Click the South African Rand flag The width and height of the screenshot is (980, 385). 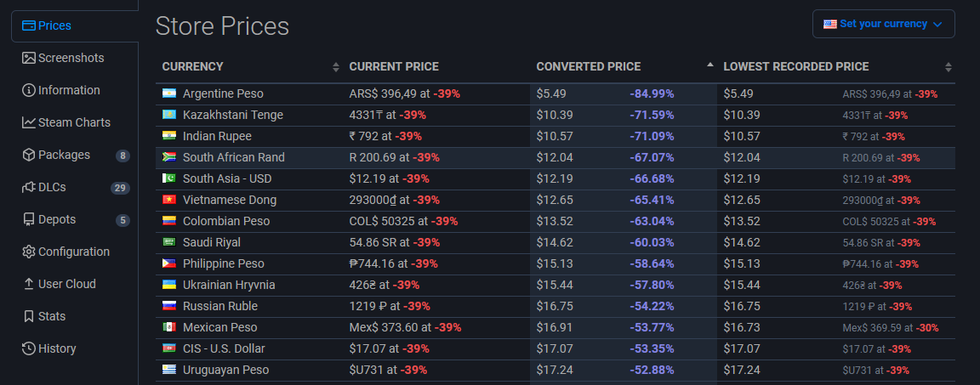point(168,158)
